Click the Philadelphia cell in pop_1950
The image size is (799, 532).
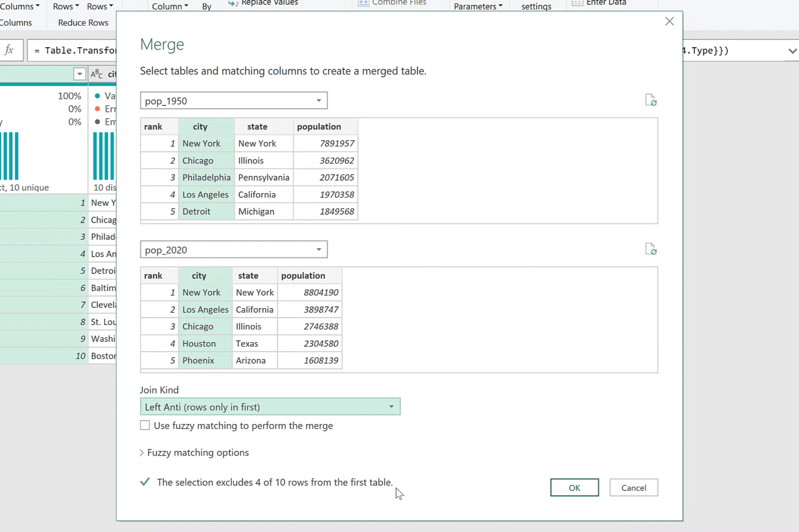pyautogui.click(x=206, y=177)
